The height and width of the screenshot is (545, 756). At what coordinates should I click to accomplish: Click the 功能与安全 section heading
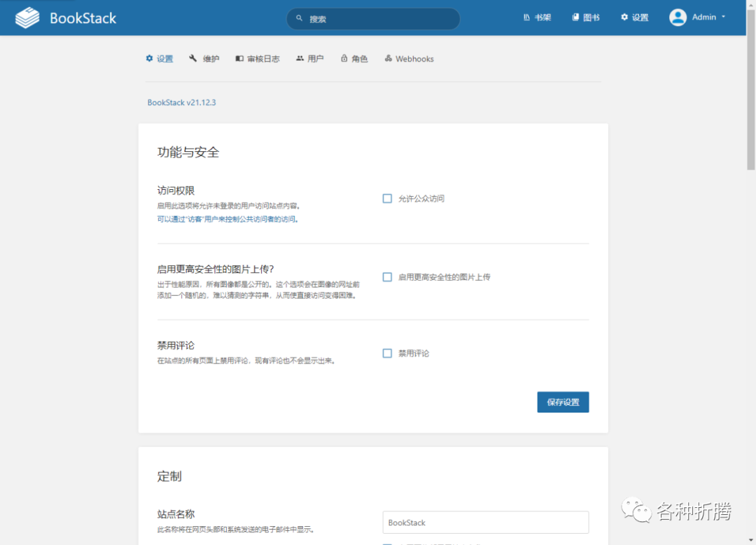click(x=188, y=153)
